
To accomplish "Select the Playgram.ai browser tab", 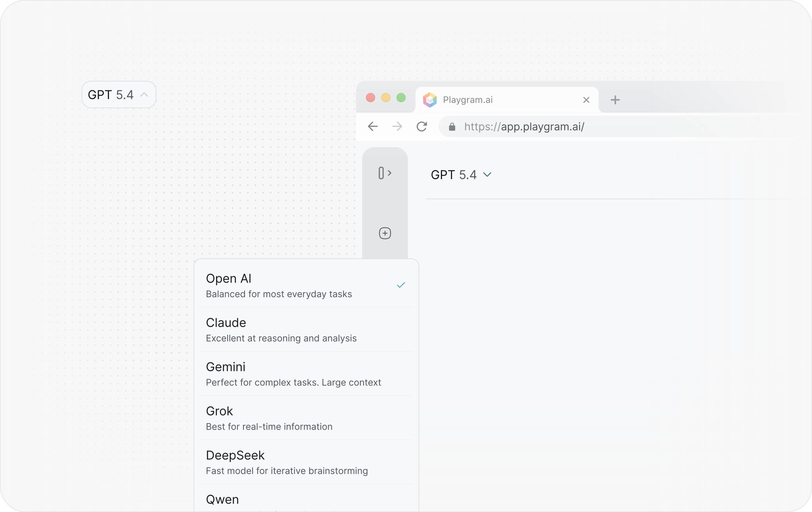I will pyautogui.click(x=507, y=100).
